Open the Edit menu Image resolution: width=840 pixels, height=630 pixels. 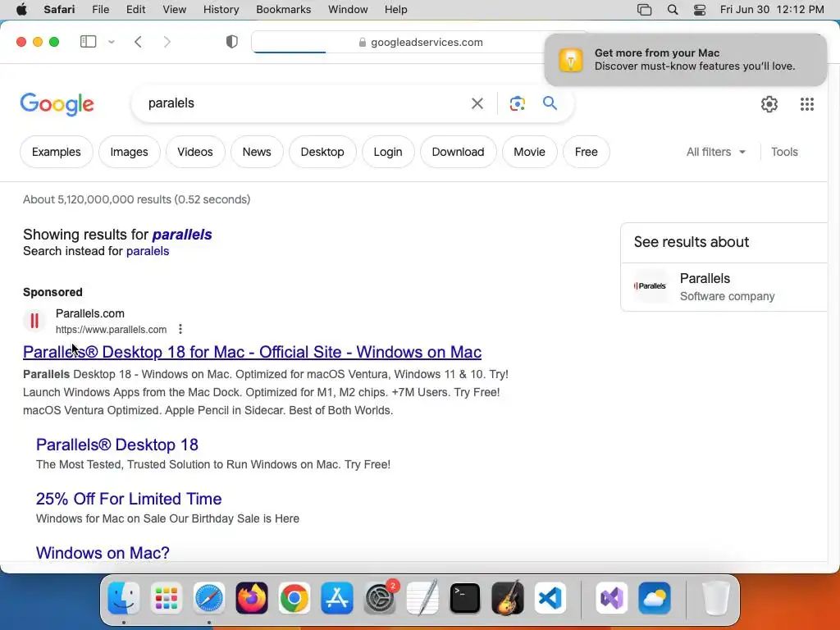tap(136, 9)
